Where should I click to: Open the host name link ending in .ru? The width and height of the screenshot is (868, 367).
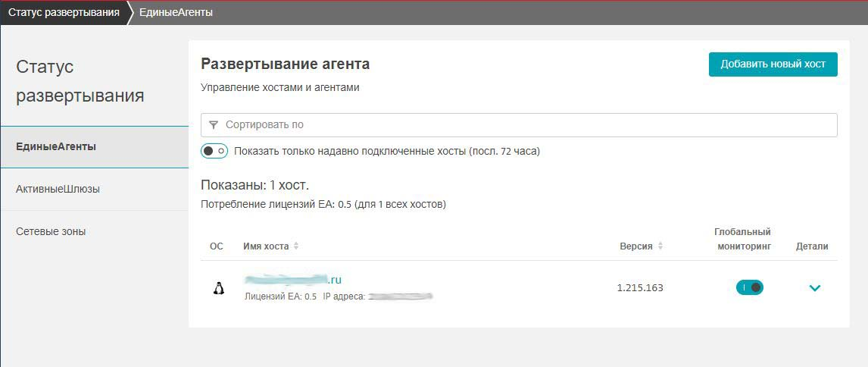[293, 280]
